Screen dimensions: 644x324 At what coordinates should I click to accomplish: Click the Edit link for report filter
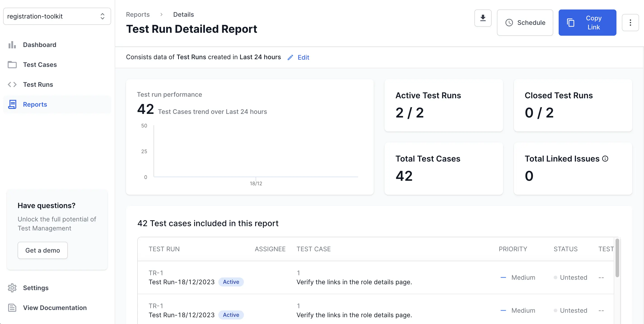303,58
